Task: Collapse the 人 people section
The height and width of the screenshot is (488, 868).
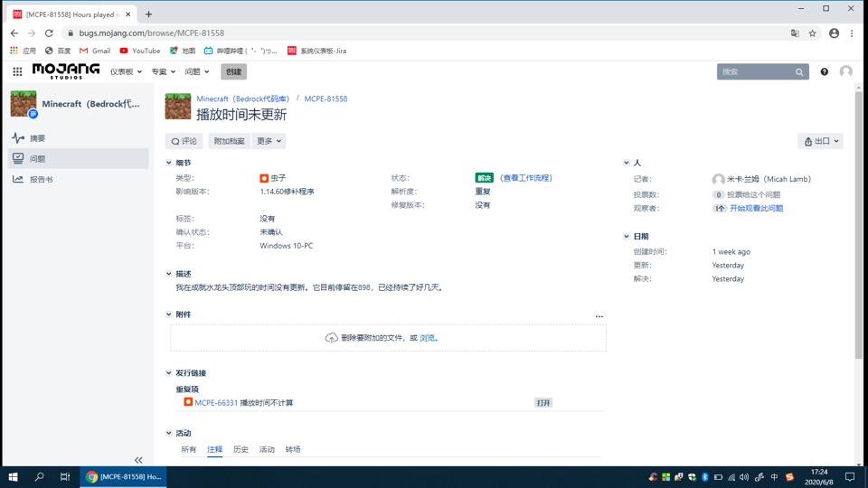Action: click(x=627, y=163)
